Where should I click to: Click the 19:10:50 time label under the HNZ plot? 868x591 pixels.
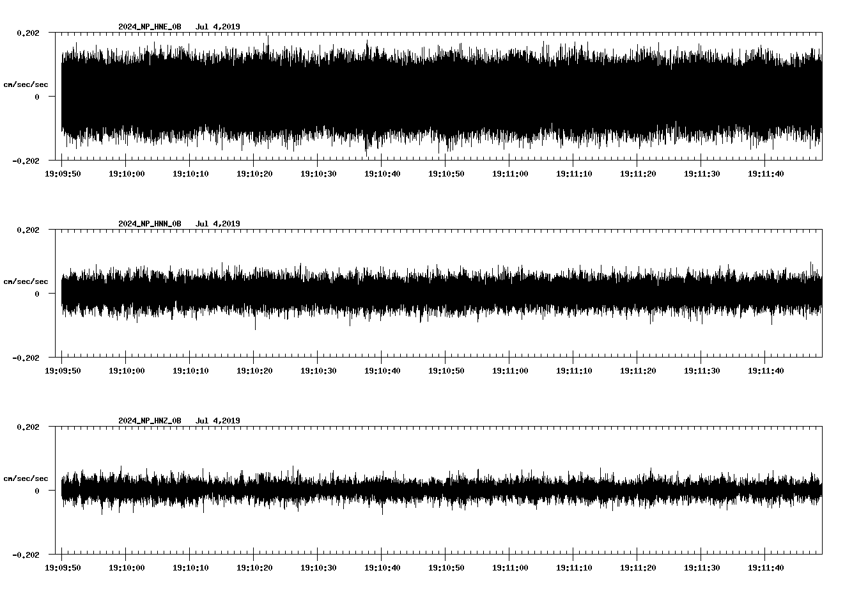point(446,567)
